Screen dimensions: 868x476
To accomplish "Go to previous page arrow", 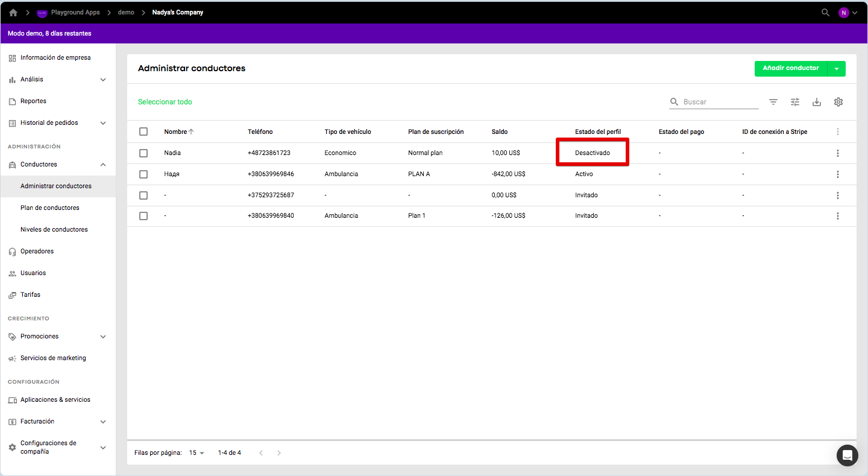I will (x=261, y=452).
